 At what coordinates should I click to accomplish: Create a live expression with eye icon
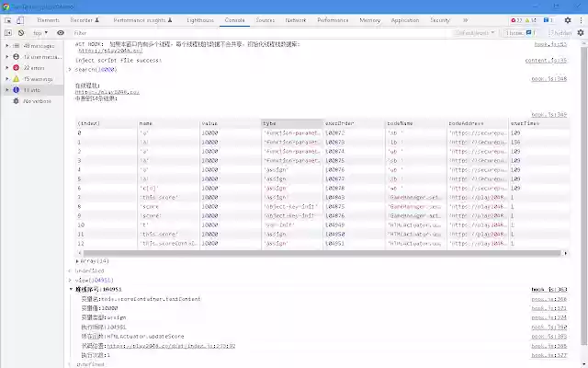61,33
